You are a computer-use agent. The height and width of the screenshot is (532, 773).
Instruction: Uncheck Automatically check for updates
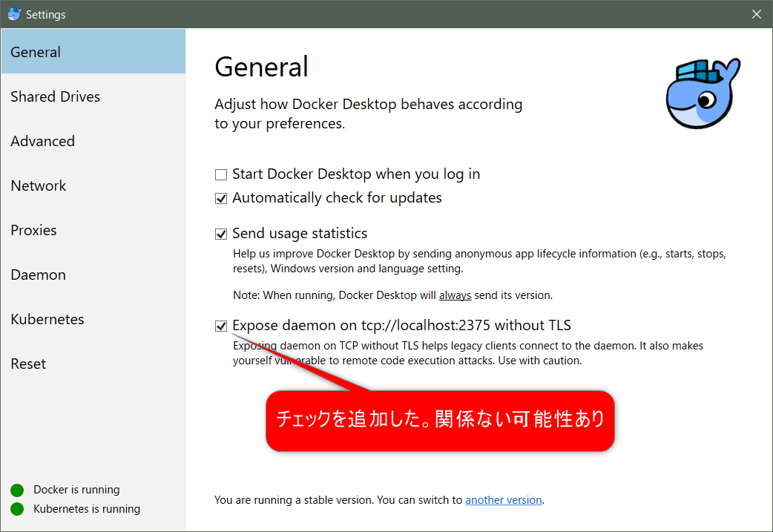(x=221, y=198)
